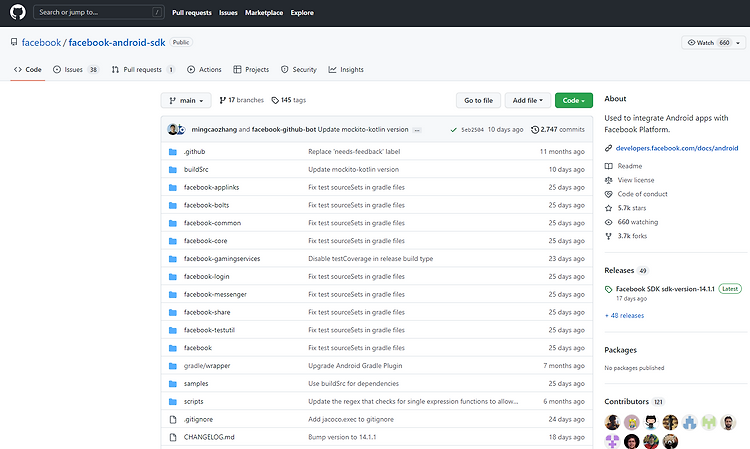This screenshot has width=750, height=449.
Task: Click the View license scale icon
Action: click(608, 180)
